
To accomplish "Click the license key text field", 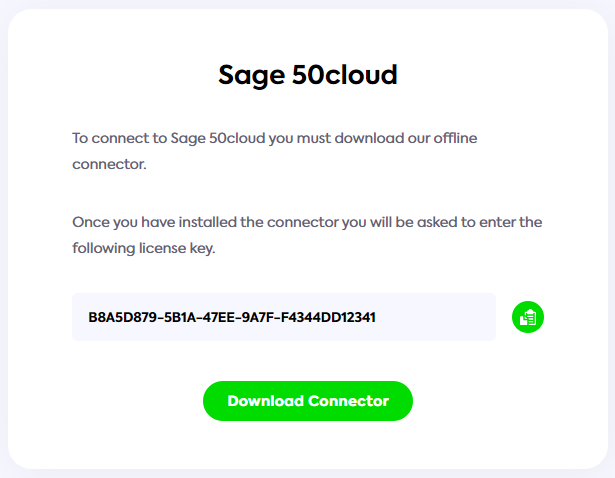I will [283, 317].
